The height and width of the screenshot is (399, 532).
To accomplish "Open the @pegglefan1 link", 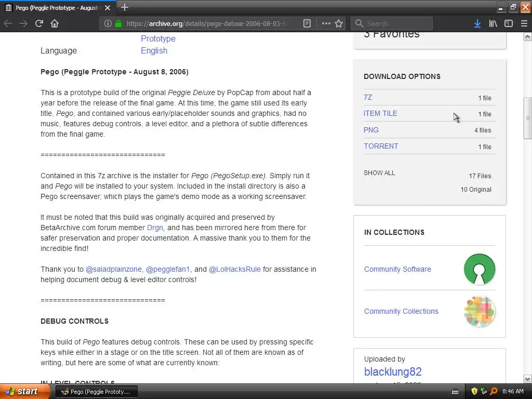I will point(168,270).
